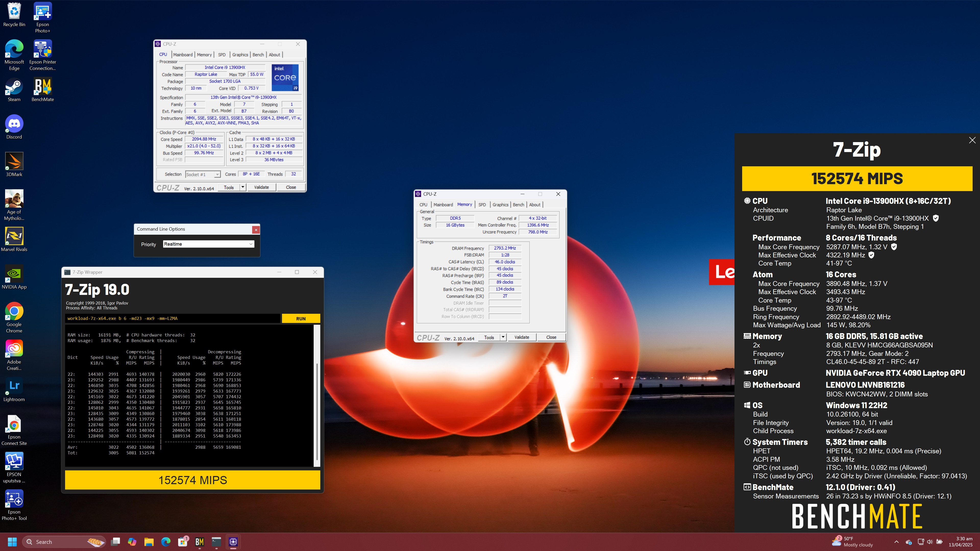Click the 152574 MIPS result banner in 7-Zip Wrapper

coord(192,480)
